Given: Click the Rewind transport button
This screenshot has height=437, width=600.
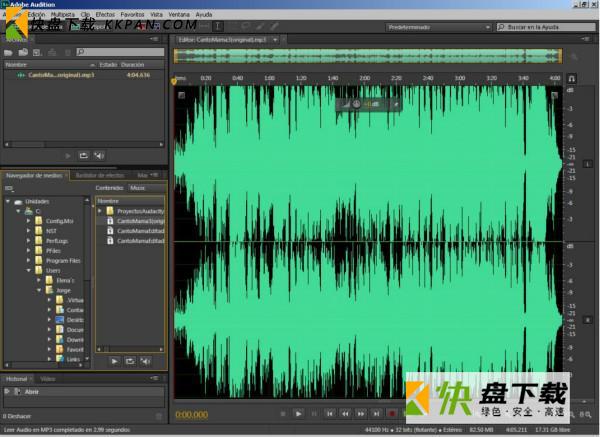Looking at the screenshot, I should coord(346,414).
